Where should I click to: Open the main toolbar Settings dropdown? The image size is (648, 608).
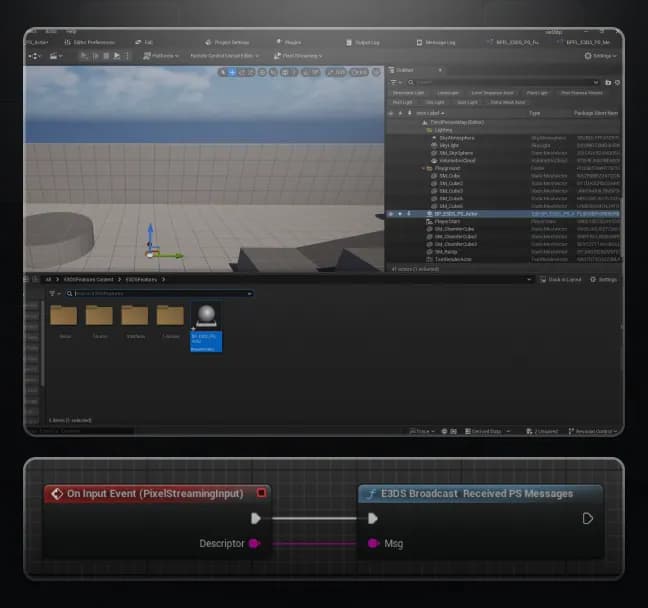(x=600, y=56)
